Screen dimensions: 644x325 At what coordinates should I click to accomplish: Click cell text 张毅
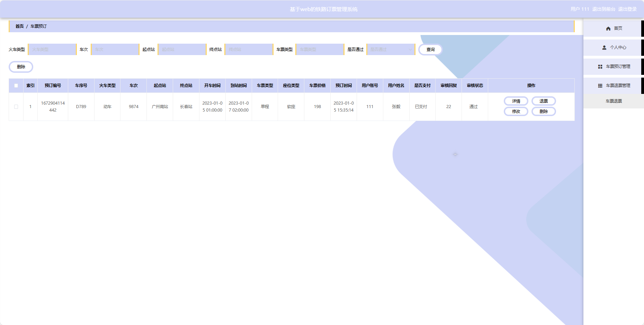tap(396, 107)
